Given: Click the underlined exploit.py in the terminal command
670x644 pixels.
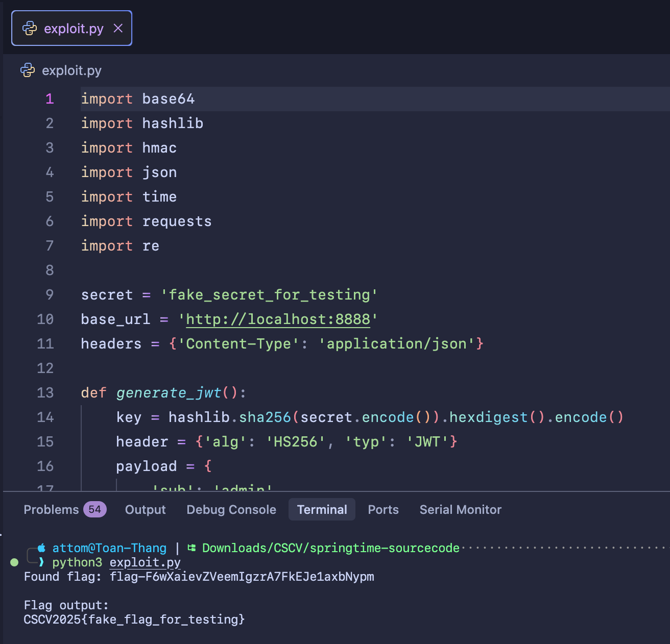Looking at the screenshot, I should pyautogui.click(x=145, y=562).
